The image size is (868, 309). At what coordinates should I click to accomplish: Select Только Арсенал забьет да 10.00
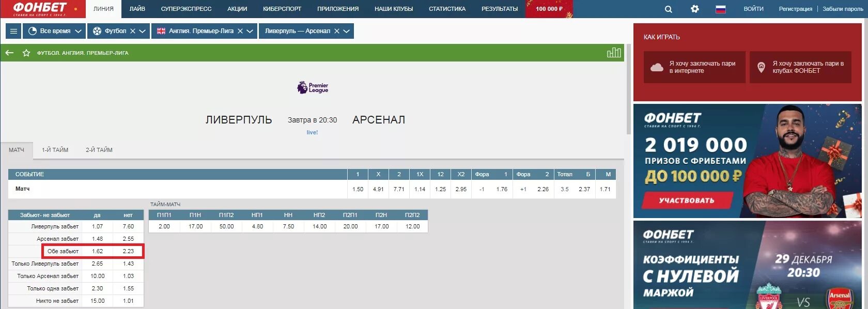tap(97, 276)
